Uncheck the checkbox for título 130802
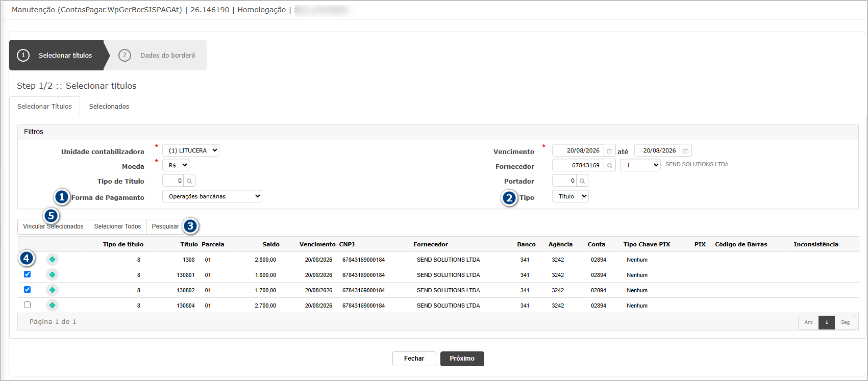 [x=28, y=290]
